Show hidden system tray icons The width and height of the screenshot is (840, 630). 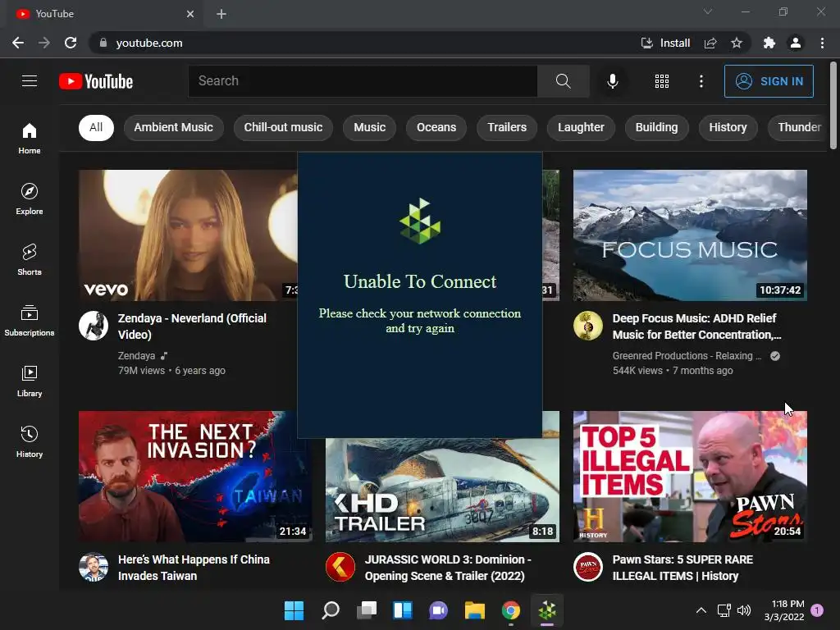click(x=701, y=610)
